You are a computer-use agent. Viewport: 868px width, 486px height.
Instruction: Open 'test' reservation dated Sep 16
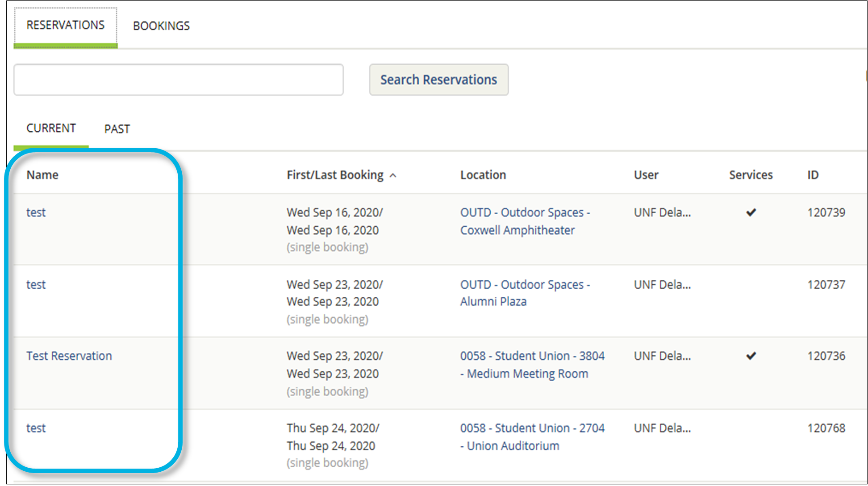(36, 212)
